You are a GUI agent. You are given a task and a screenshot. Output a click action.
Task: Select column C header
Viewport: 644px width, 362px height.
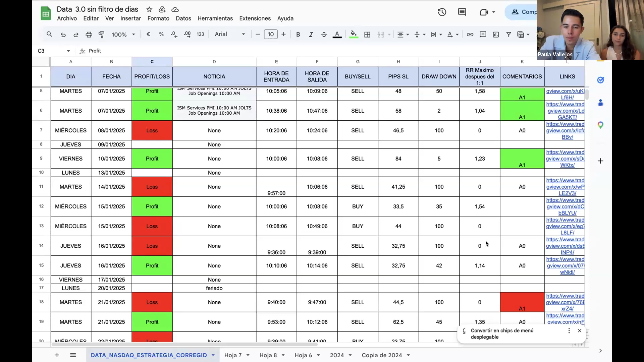(152, 62)
